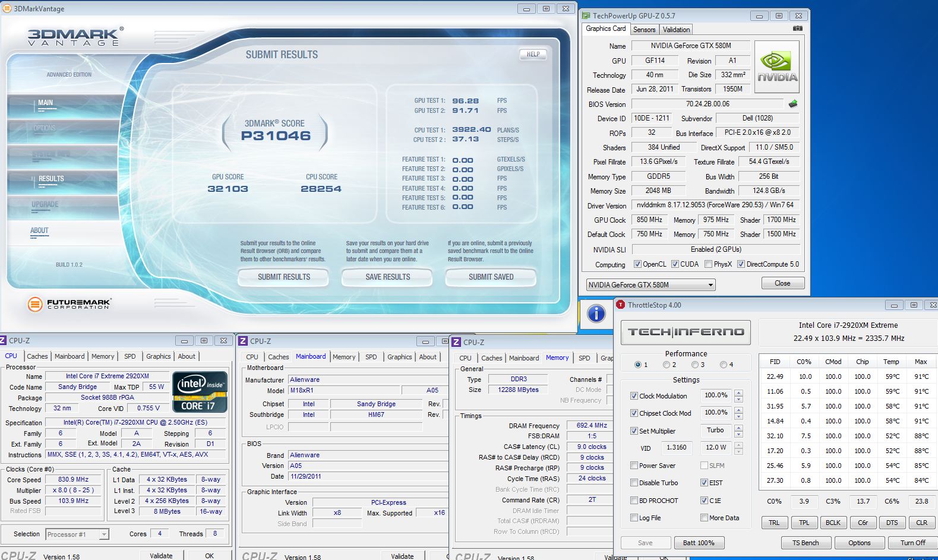Viewport: 938px width, 560px height.
Task: Open the Graphics tab in the Mainboard CPU-Z window
Action: point(399,357)
